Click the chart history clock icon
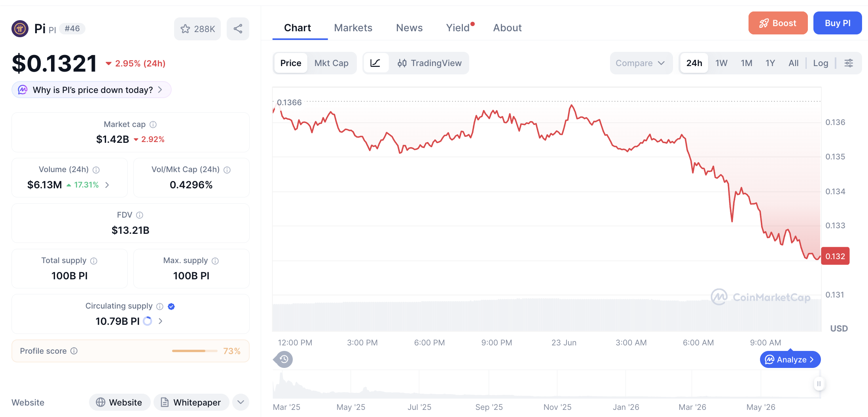Image resolution: width=868 pixels, height=417 pixels. tap(284, 359)
